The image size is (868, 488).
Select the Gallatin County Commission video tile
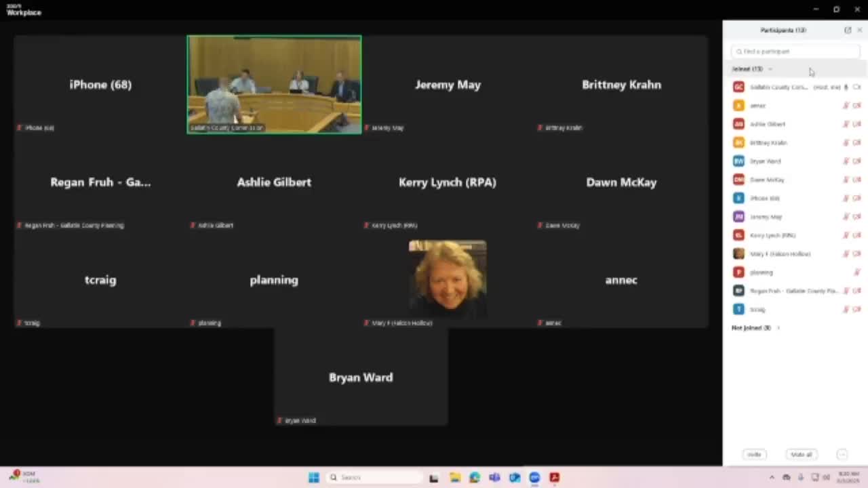274,84
